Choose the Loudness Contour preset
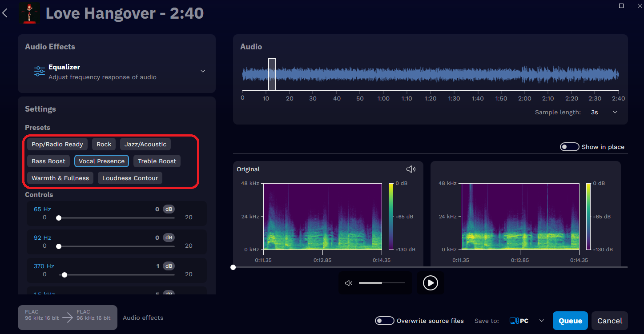Image resolution: width=644 pixels, height=334 pixels. click(129, 177)
